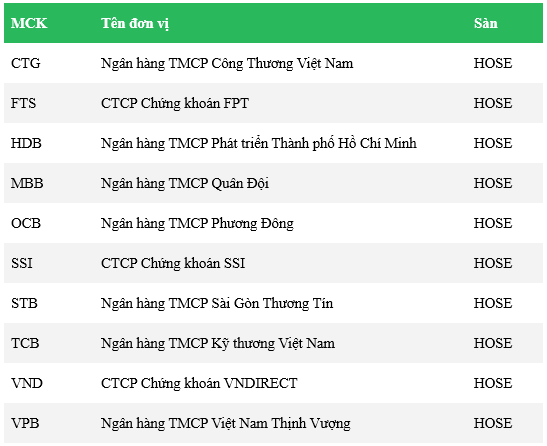This screenshot has width=547, height=446.
Task: Click CTCP Chứng khoán FPT name
Action: (x=175, y=104)
